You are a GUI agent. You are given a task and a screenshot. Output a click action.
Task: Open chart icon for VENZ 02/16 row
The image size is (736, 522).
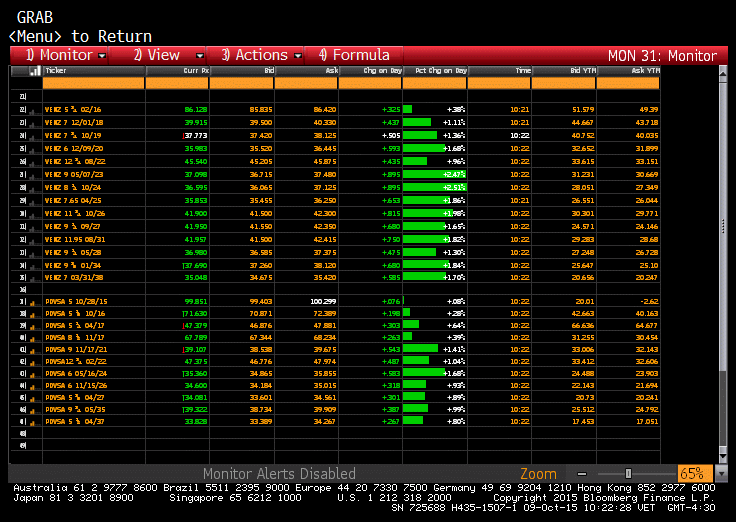coord(33,111)
